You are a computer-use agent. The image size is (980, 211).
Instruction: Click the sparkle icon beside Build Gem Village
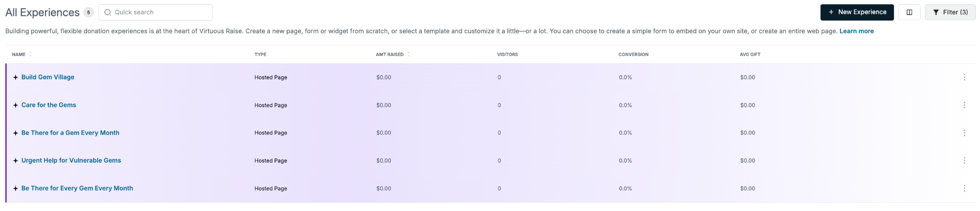pos(15,78)
